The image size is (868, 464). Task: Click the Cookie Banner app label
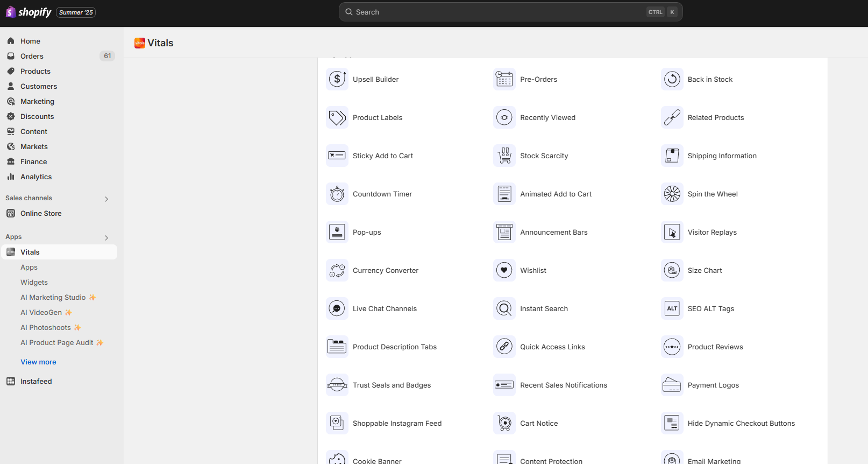(x=377, y=461)
